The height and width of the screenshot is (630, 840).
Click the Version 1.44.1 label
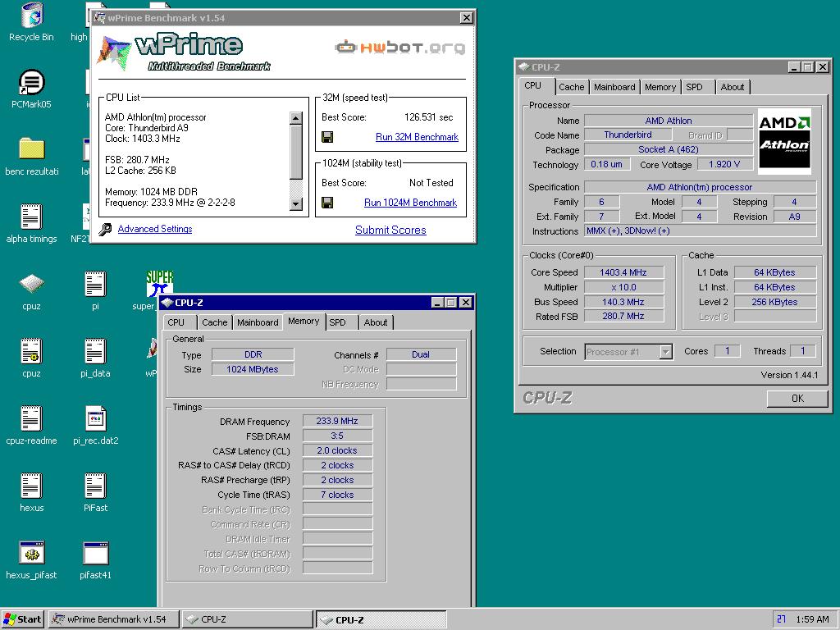click(x=789, y=375)
